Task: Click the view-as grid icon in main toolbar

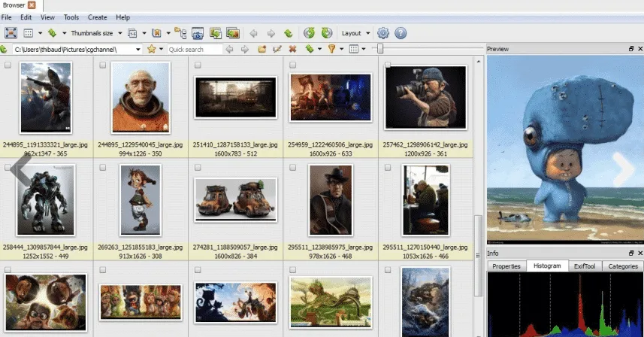Action: click(x=29, y=33)
